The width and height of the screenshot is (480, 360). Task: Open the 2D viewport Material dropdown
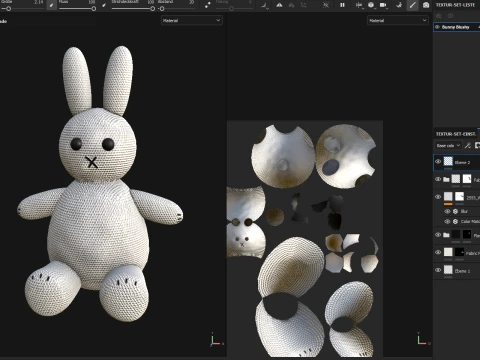click(398, 20)
